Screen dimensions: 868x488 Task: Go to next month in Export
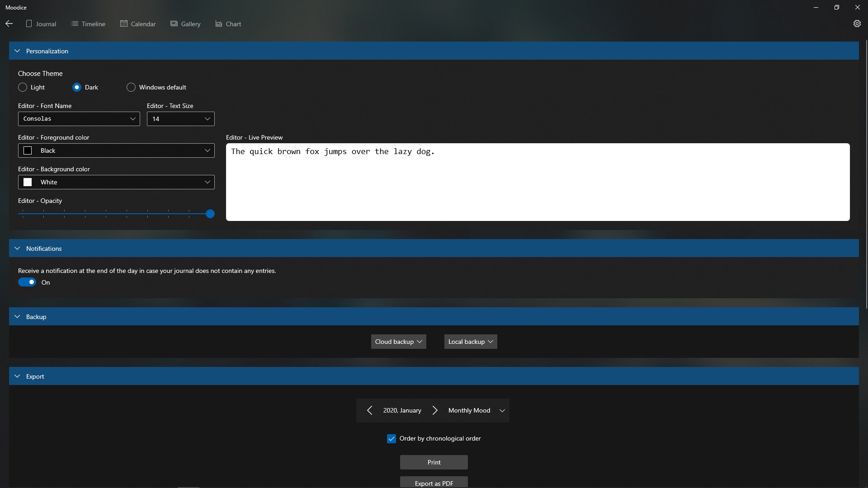tap(435, 410)
